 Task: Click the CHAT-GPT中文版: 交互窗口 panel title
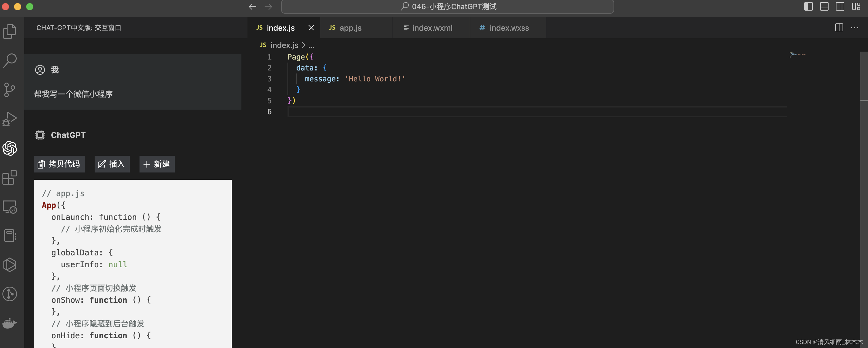[79, 28]
